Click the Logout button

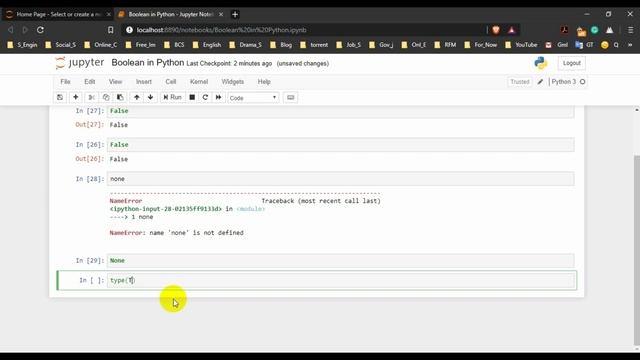click(571, 63)
